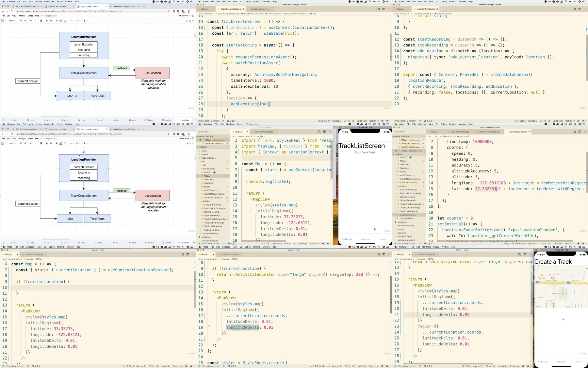
Task: Click horizontal scrollbar below editor showing region prop
Action: [448, 363]
